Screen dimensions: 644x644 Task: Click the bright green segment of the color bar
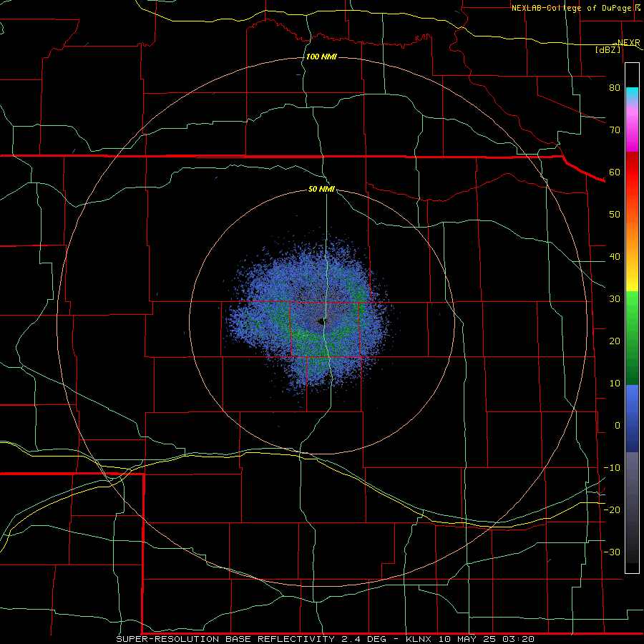coord(632,306)
